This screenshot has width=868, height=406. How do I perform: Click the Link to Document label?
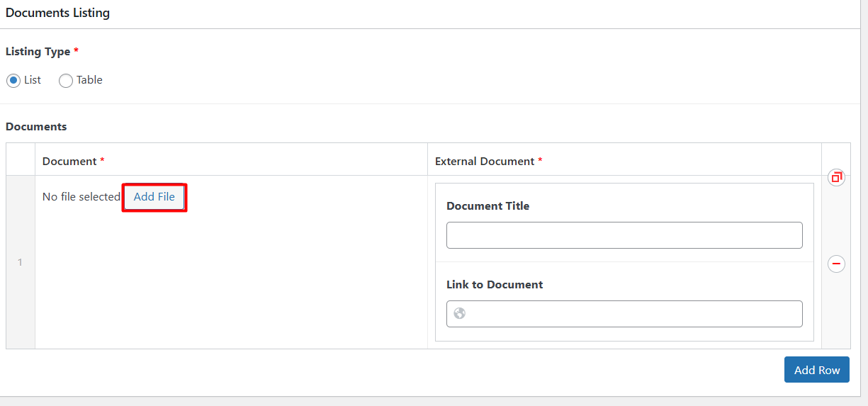494,285
